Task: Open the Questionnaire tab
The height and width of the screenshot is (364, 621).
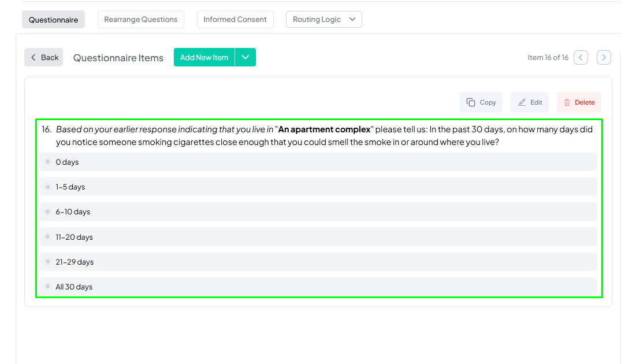Action: tap(53, 20)
